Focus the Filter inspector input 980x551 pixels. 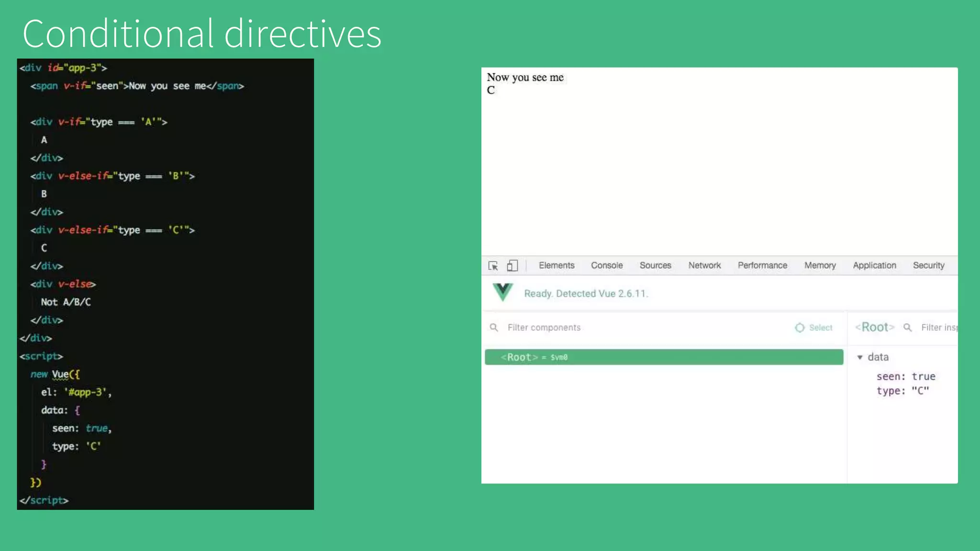pyautogui.click(x=939, y=328)
